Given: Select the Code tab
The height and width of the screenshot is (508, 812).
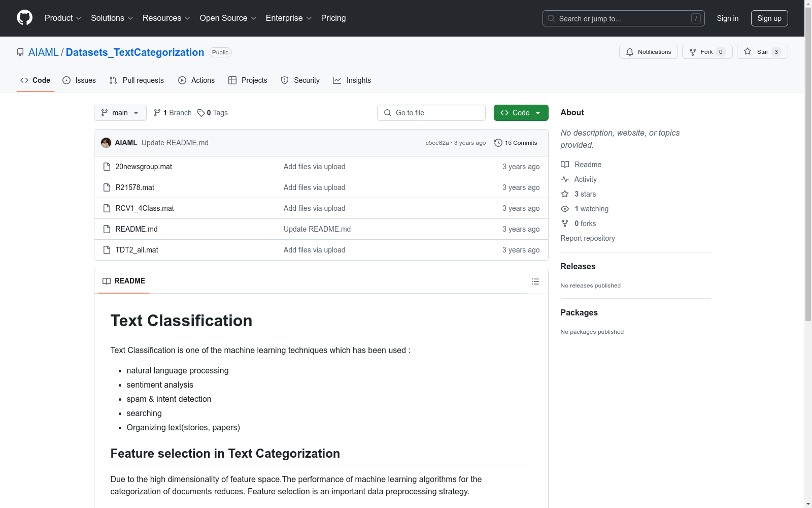Looking at the screenshot, I should (x=36, y=80).
